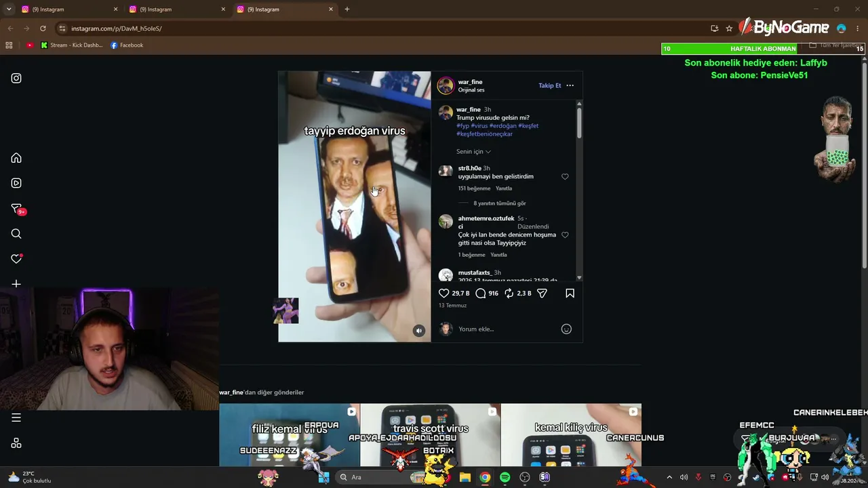Like the str8.h0e comment
868x488 pixels.
pos(565,177)
